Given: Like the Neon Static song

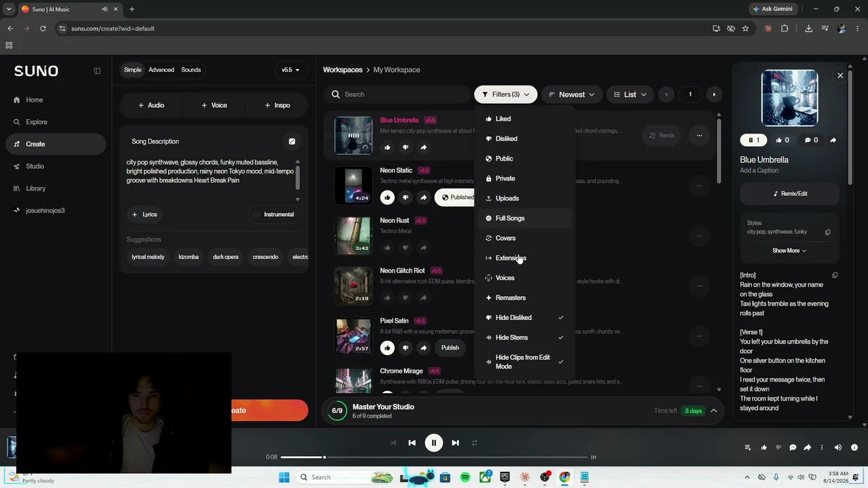Looking at the screenshot, I should click(x=387, y=197).
